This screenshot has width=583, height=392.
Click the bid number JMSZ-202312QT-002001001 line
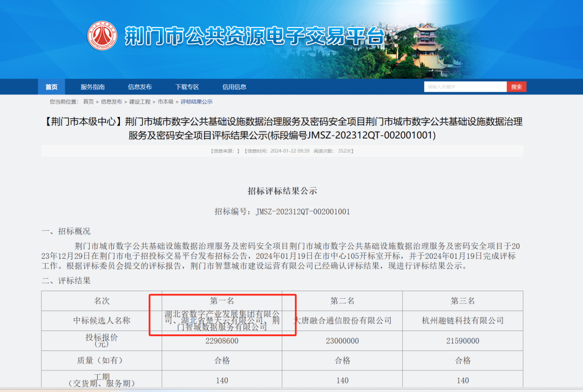pyautogui.click(x=282, y=212)
